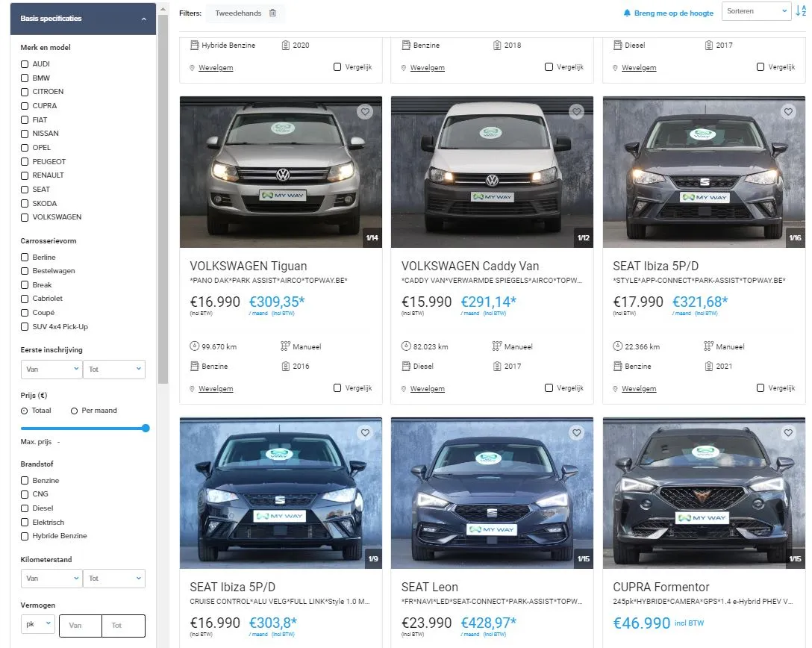Screen dimensions: 812x648
Task: Check the VOLKSWAGEN brand checkbox
Action: pos(25,217)
